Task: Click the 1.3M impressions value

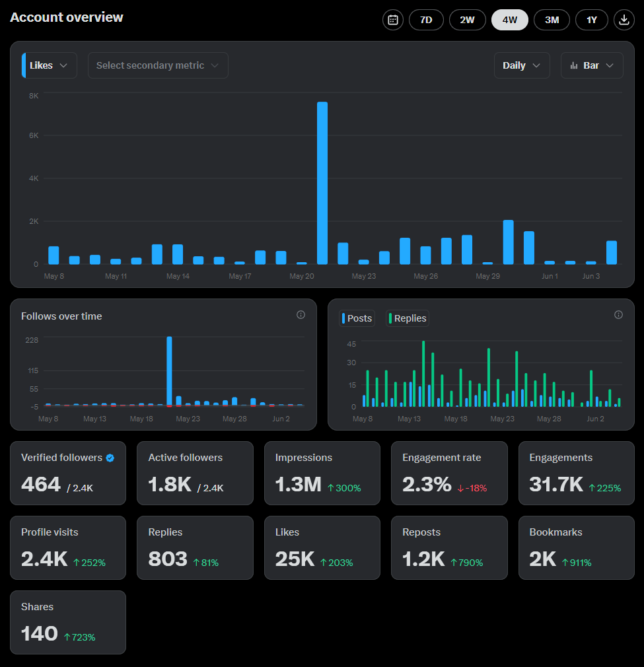Action: pos(298,485)
